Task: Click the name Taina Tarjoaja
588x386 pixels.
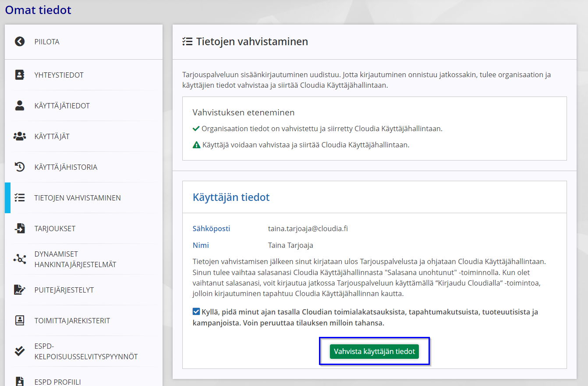Action: (x=290, y=245)
